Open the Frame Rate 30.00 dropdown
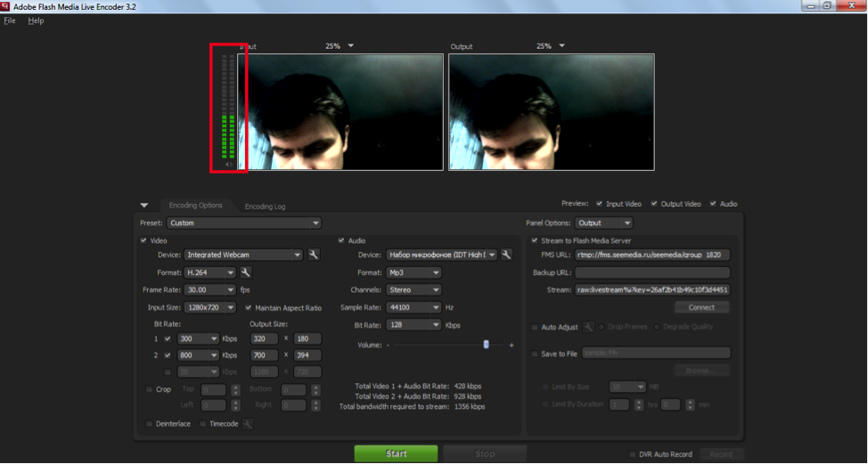This screenshot has width=868, height=464. pos(210,289)
